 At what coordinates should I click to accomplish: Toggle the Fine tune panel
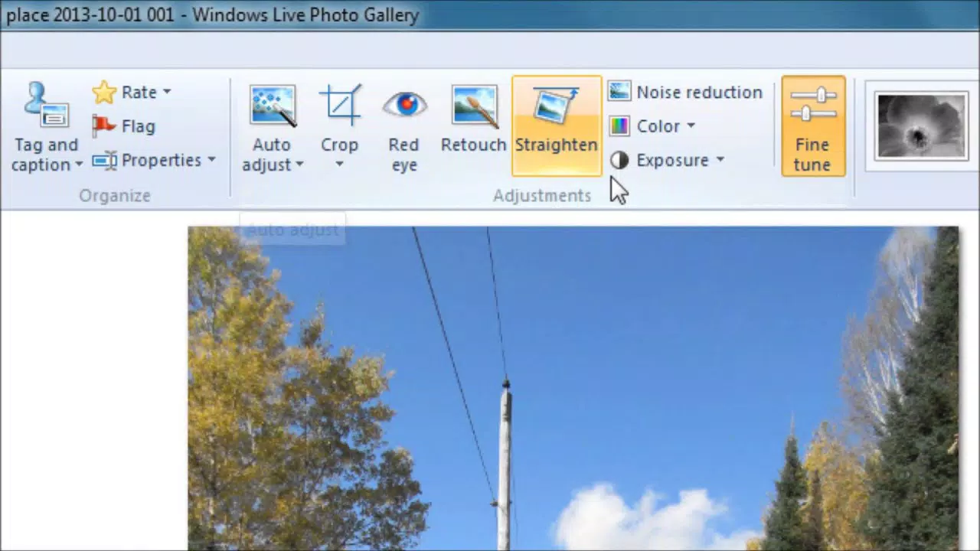[x=813, y=126]
